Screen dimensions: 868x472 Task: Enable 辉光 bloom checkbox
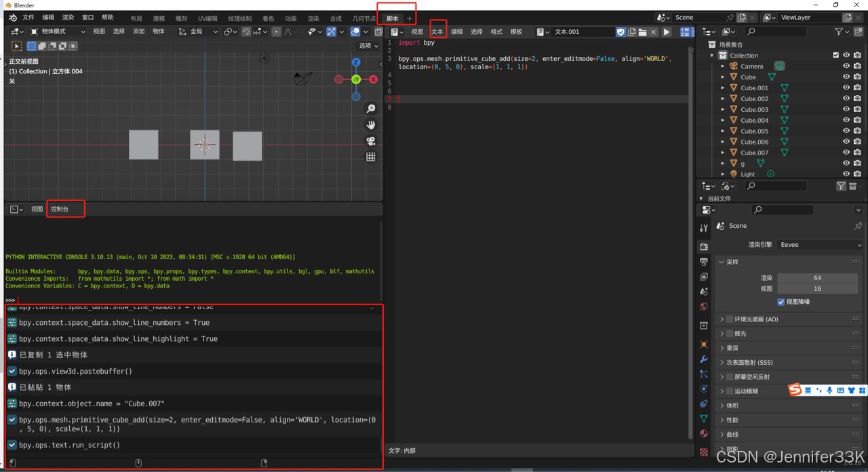(730, 334)
